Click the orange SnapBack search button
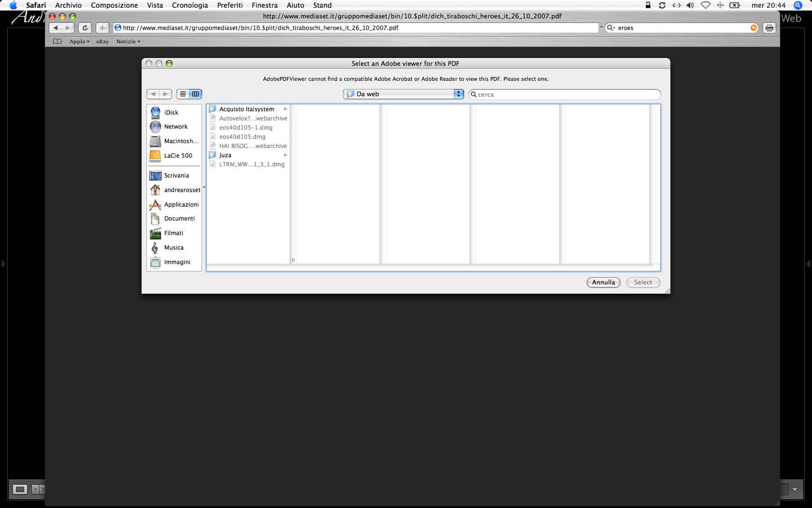Viewport: 812px width, 508px height. [x=754, y=28]
